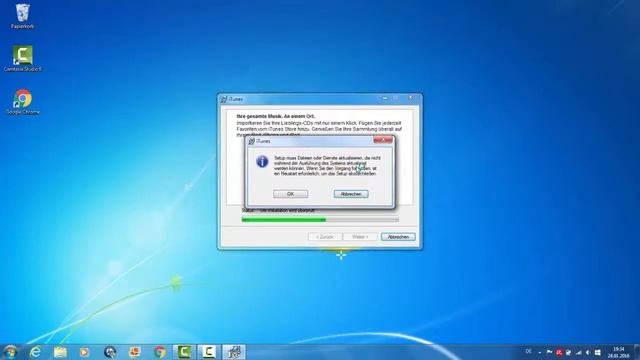Click the Setup message text in the dialog

coord(327,165)
